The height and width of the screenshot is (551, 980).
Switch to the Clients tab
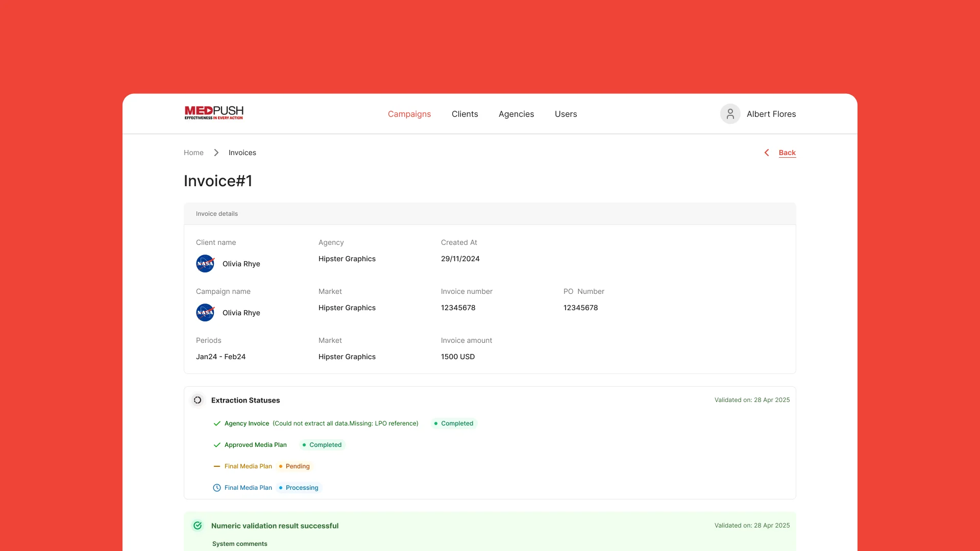click(x=465, y=114)
